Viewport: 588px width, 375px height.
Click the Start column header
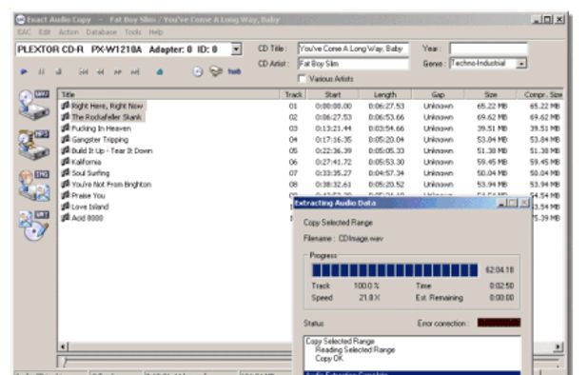tap(333, 94)
